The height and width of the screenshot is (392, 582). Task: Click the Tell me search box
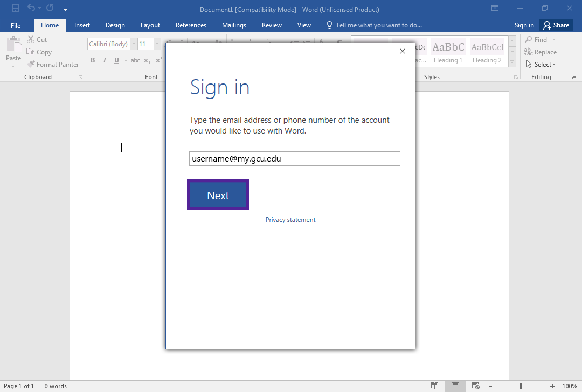[x=379, y=25]
